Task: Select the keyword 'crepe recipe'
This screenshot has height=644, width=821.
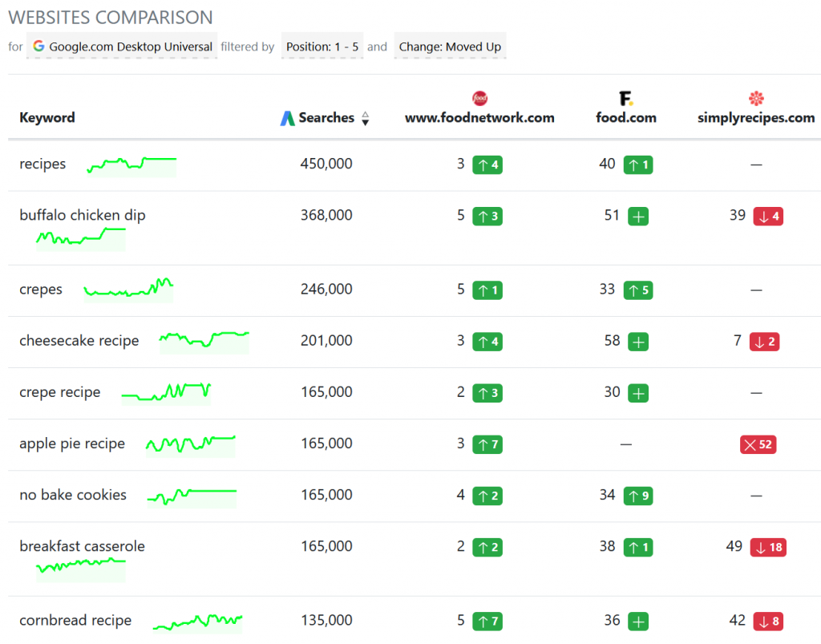Action: coord(59,392)
